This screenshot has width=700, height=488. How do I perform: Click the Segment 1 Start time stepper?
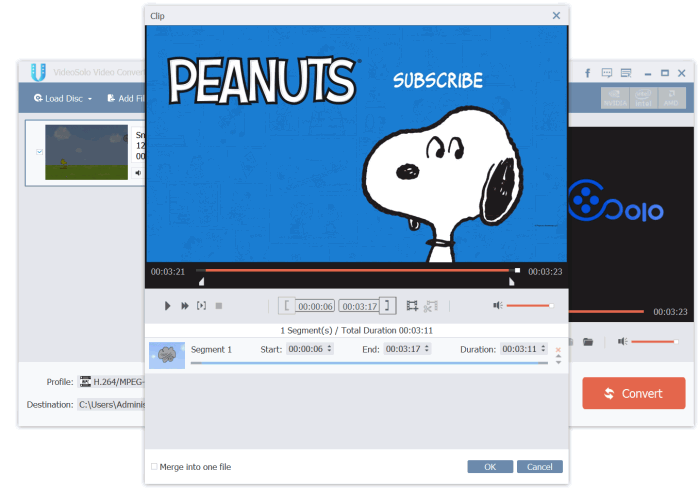click(329, 349)
